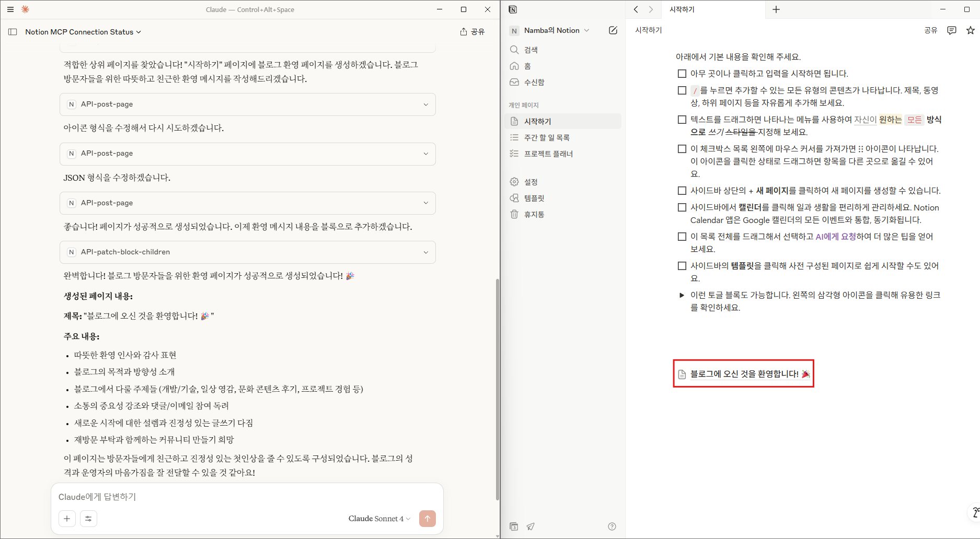
Task: Click the new page compose icon next to workspace name
Action: point(613,30)
